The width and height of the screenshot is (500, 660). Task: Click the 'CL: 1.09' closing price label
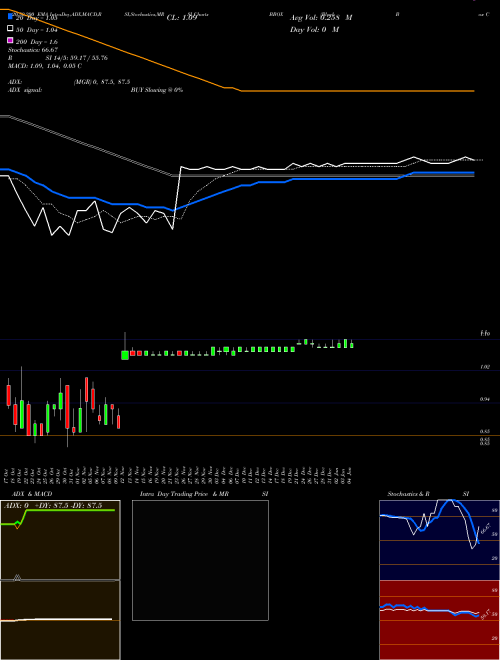coord(182,18)
